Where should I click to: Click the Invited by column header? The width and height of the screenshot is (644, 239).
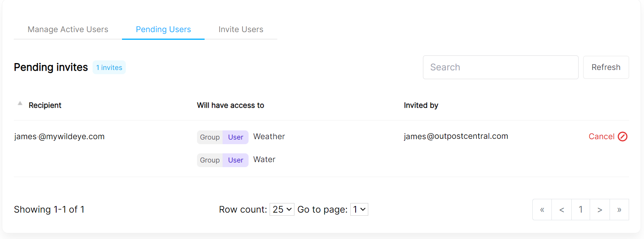pos(421,105)
